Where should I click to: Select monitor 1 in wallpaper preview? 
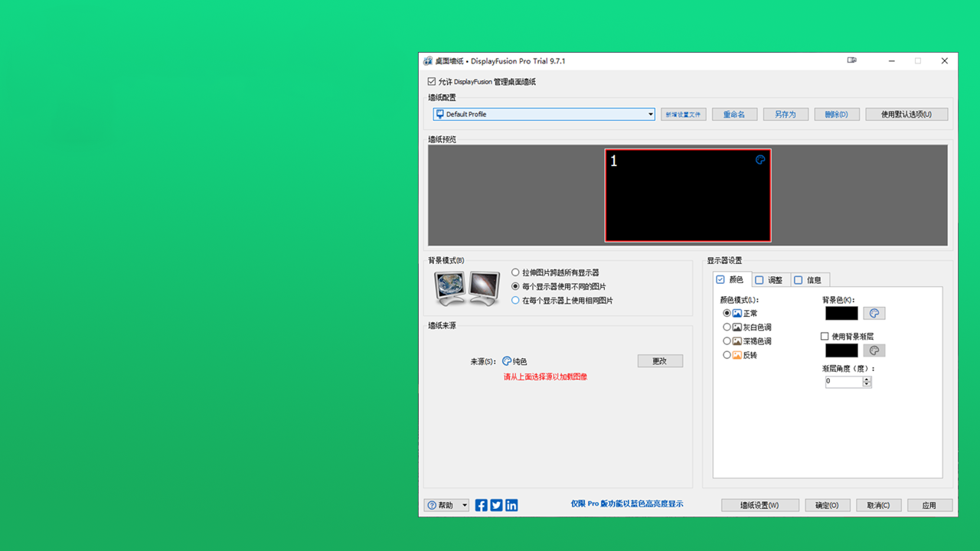point(688,195)
